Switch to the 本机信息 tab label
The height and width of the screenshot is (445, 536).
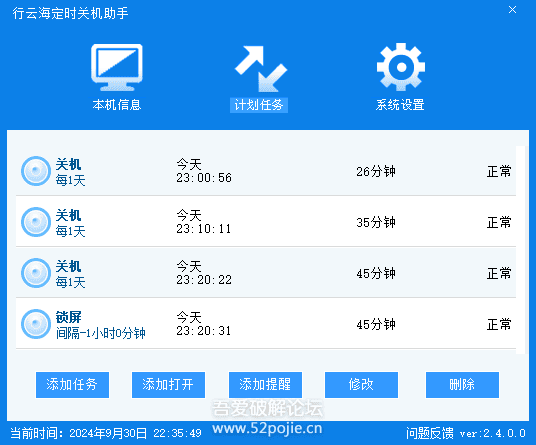tap(117, 105)
